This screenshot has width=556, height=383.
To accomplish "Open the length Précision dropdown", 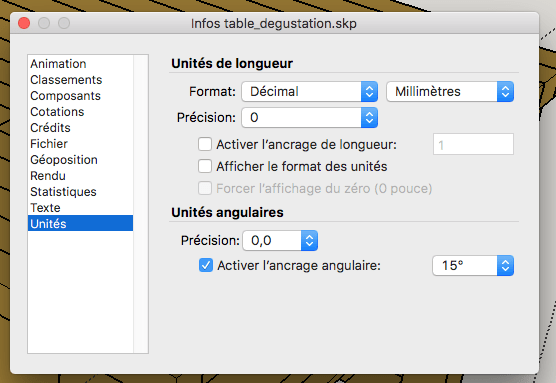I will (310, 117).
